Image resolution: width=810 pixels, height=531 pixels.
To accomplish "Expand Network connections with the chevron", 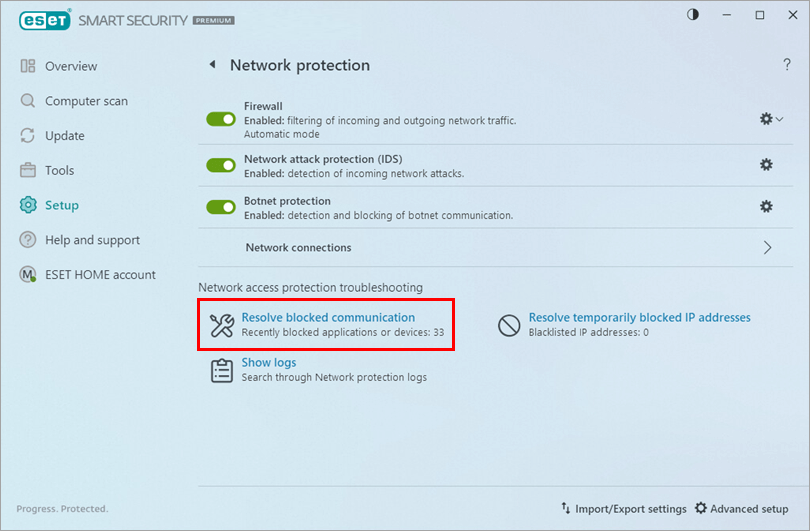I will tap(767, 248).
